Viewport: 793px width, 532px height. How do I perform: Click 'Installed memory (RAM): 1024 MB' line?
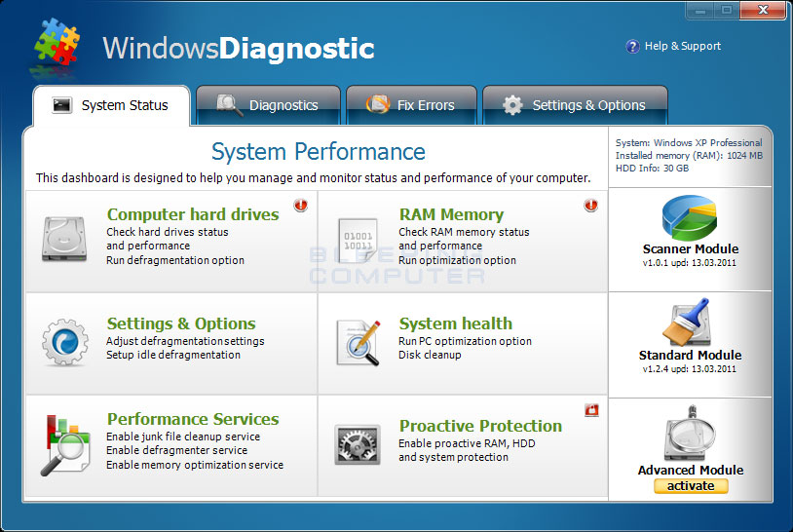click(689, 156)
